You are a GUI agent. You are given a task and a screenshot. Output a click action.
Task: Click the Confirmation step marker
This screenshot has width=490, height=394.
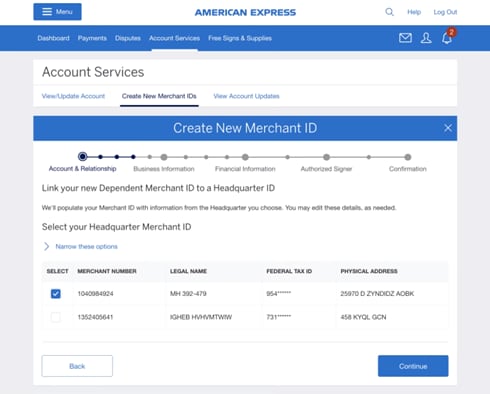pos(408,157)
